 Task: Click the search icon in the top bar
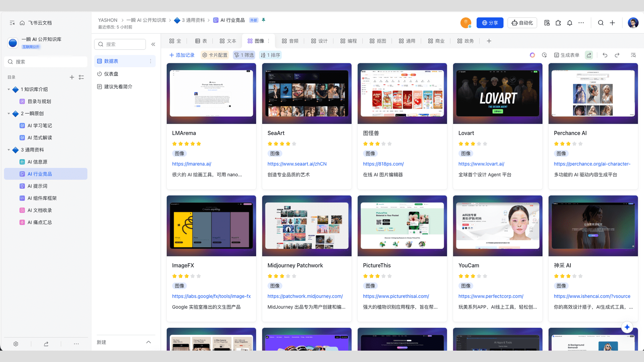click(x=601, y=23)
